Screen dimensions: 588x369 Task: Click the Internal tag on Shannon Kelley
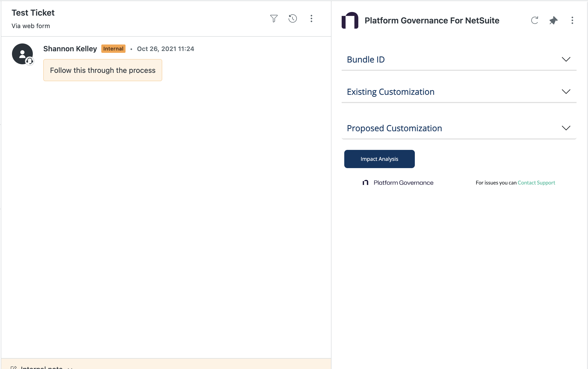coord(113,48)
